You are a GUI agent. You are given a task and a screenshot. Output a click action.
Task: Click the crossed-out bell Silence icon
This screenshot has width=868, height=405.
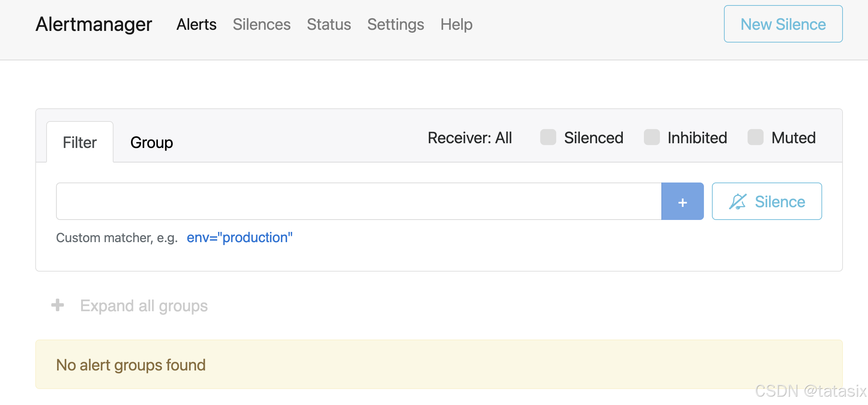(x=737, y=201)
